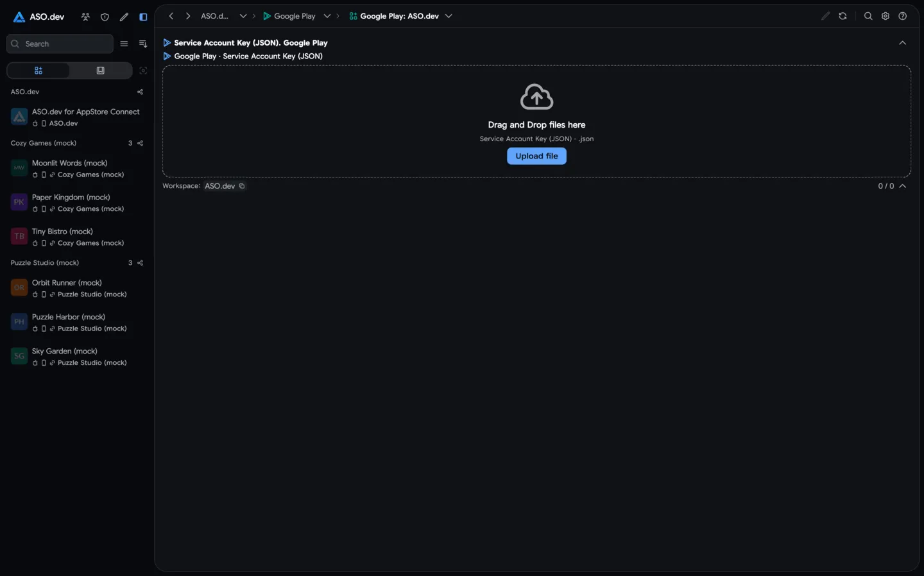Image resolution: width=924 pixels, height=576 pixels.
Task: Open the hamburger list menu beside Search
Action: (x=124, y=44)
